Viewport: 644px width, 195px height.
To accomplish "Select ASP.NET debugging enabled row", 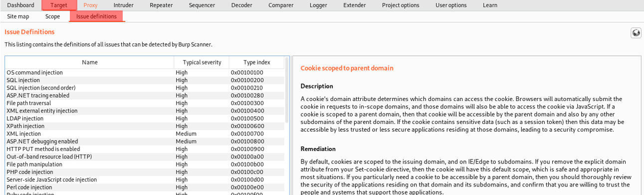I will pyautogui.click(x=145, y=141).
